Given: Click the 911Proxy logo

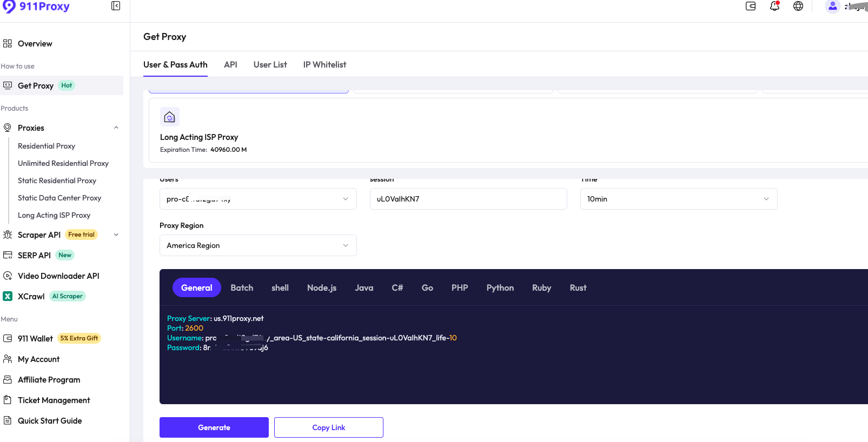Looking at the screenshot, I should point(36,6).
